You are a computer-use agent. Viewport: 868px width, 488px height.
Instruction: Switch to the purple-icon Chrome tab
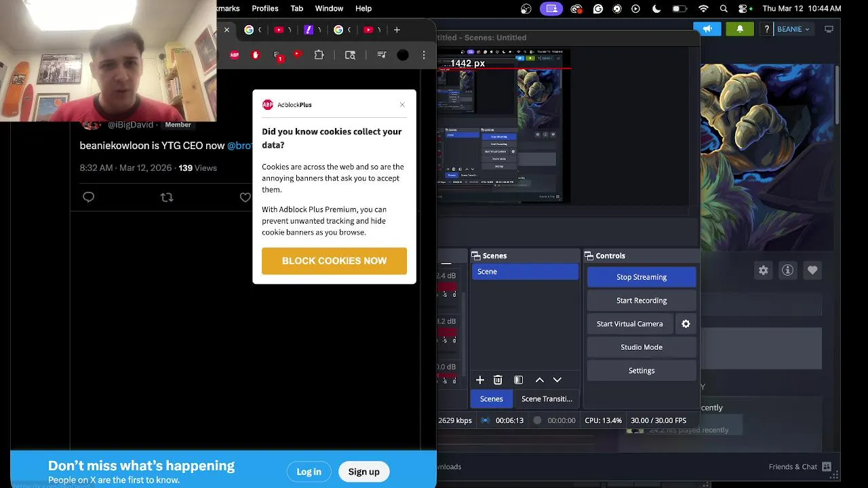coord(309,30)
